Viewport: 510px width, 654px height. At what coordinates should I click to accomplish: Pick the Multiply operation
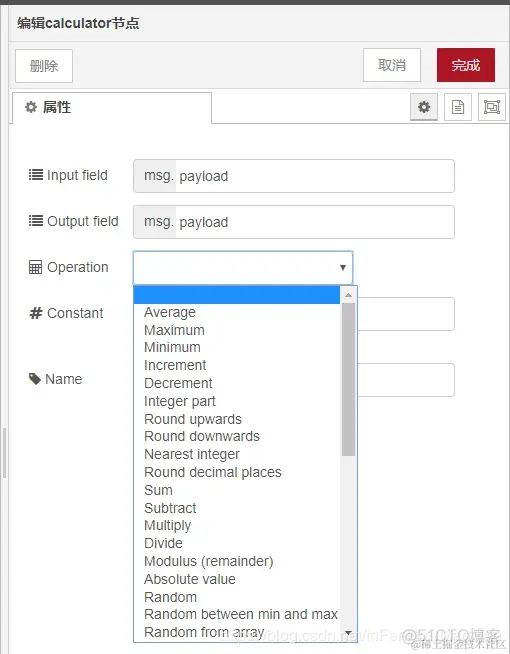tap(168, 525)
